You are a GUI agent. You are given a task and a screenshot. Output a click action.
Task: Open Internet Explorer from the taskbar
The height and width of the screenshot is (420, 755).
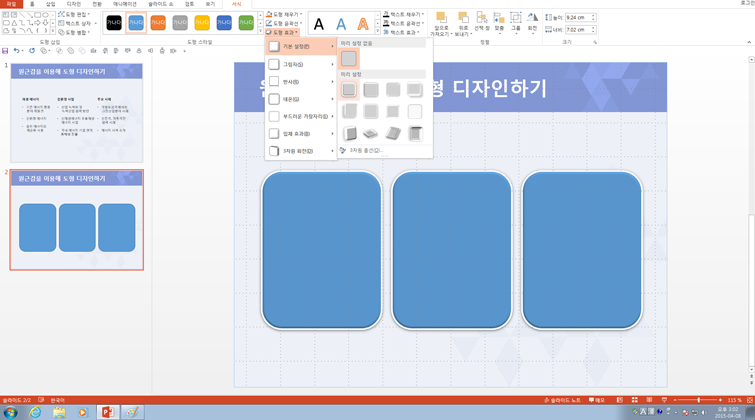pyautogui.click(x=35, y=412)
